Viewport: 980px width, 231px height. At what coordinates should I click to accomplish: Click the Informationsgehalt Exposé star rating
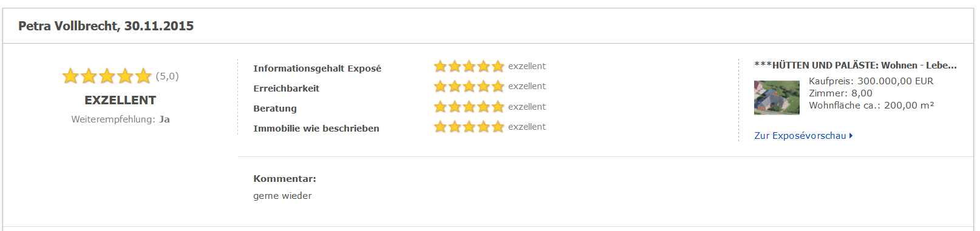469,66
